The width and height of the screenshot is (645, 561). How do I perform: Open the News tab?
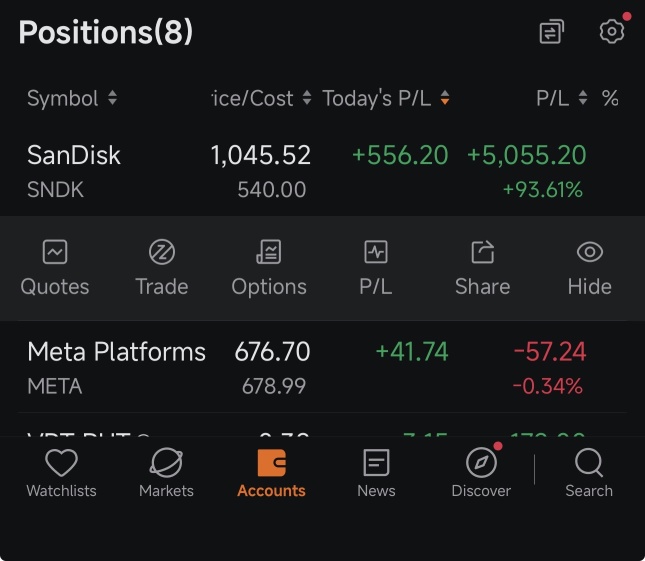point(376,473)
